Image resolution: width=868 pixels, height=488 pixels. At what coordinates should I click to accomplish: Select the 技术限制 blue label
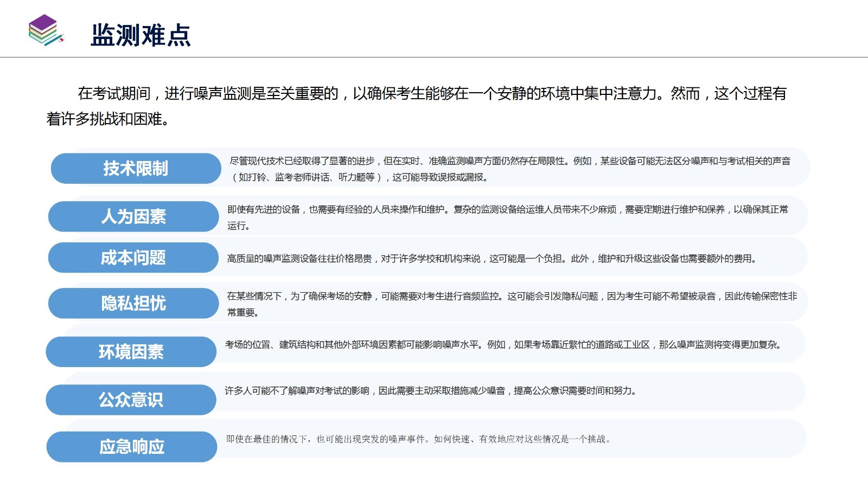[136, 169]
